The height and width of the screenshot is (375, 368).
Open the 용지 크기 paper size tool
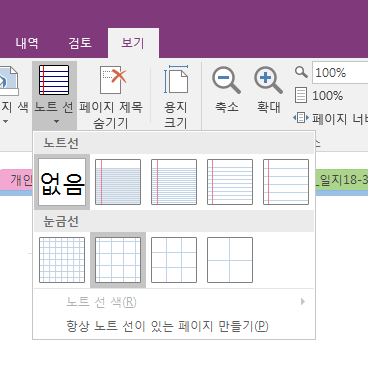point(176,97)
